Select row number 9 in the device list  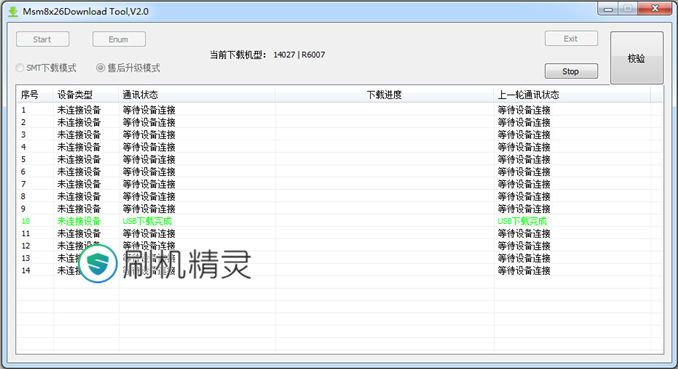tap(339, 209)
